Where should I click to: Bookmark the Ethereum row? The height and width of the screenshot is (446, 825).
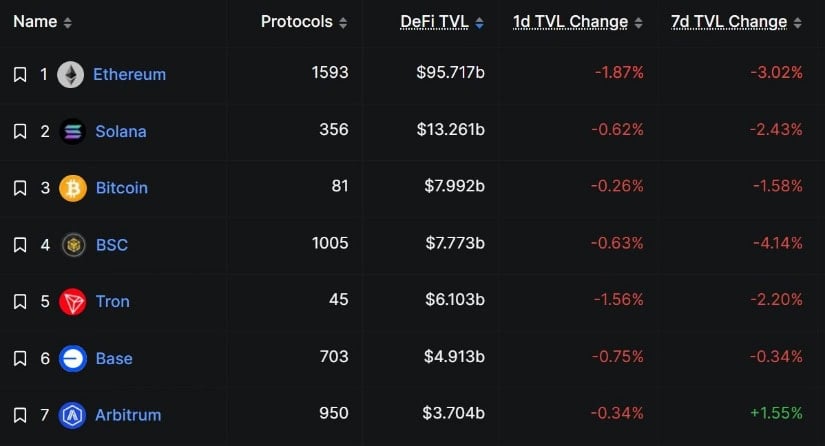20,74
